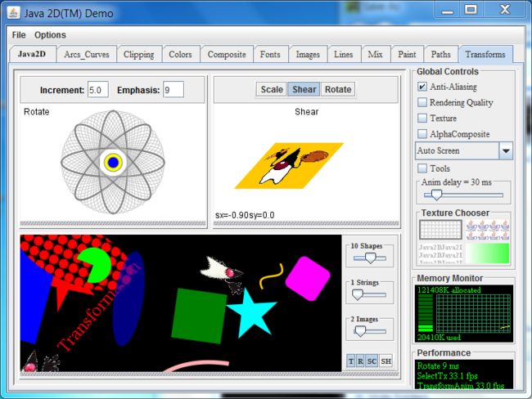Screen dimensions: 532x399
Task: Disable the Anti-Aliasing checkbox
Action: (422, 87)
